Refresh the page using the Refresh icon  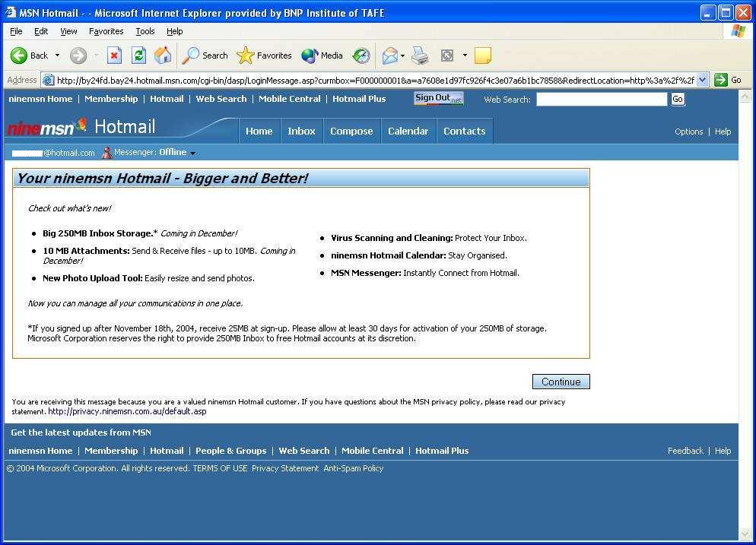click(138, 55)
